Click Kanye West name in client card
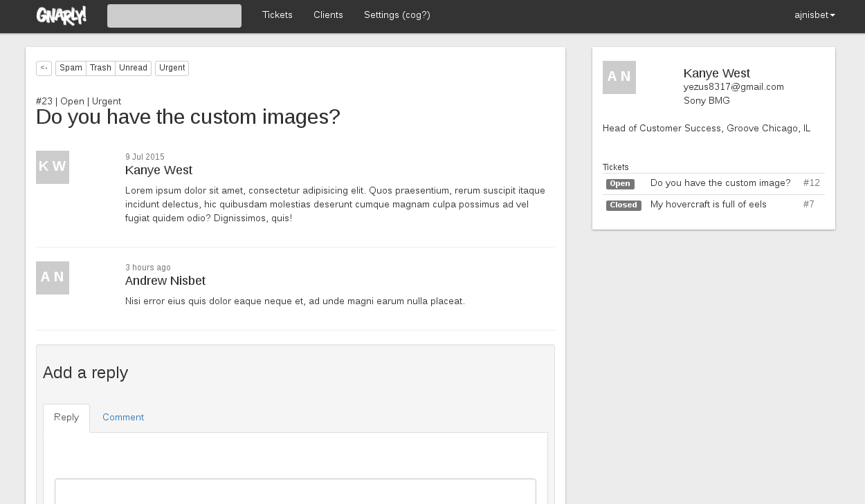Image resolution: width=865 pixels, height=504 pixels. click(717, 73)
